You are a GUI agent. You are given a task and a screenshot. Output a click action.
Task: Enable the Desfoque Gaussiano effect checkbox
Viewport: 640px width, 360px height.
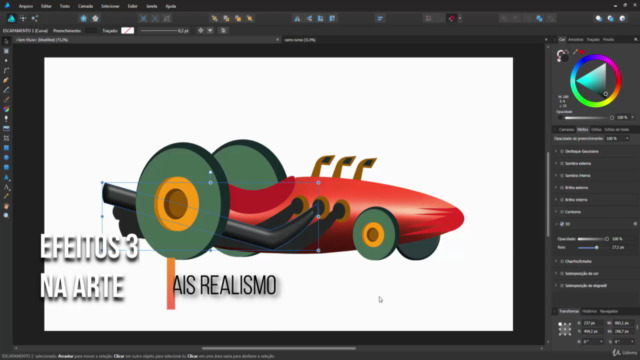pyautogui.click(x=562, y=151)
